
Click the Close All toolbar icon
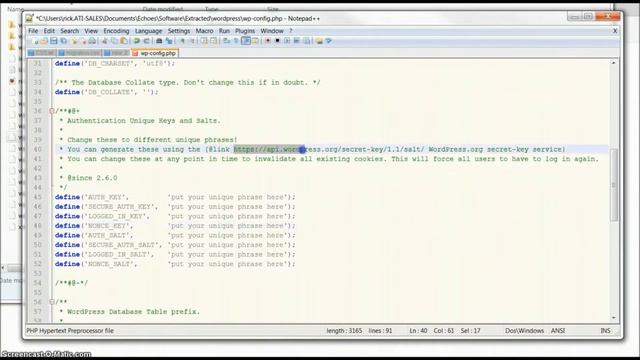[x=84, y=41]
